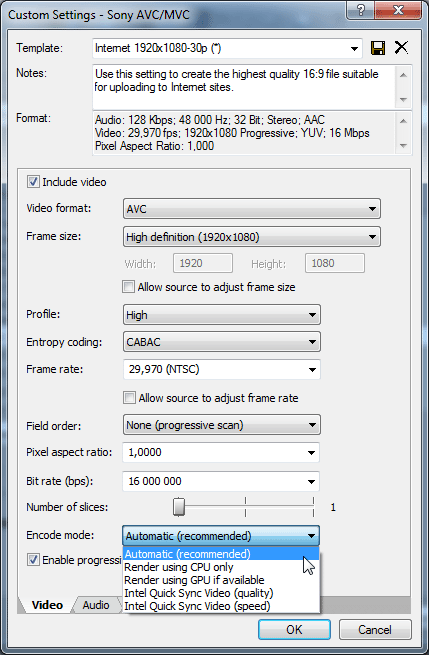The image size is (429, 655).
Task: Click the Notes scrollbar down arrow
Action: point(403,99)
